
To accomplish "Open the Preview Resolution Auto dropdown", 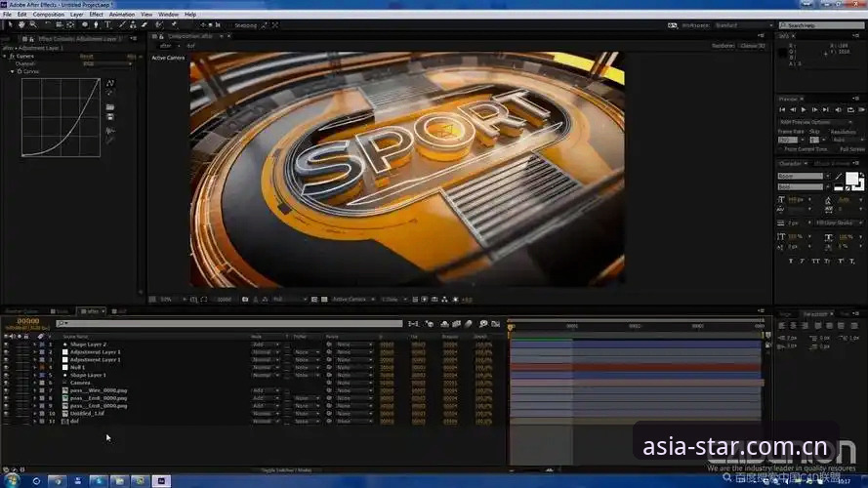I will coord(847,140).
